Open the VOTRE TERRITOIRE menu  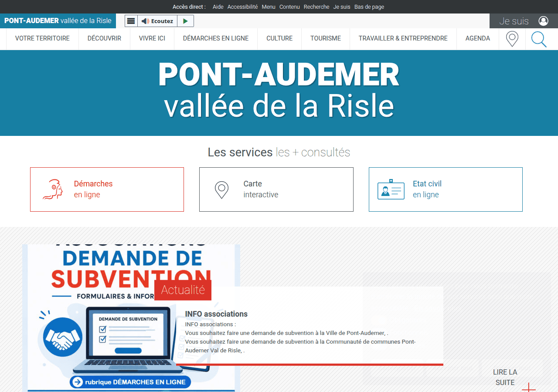pos(42,38)
